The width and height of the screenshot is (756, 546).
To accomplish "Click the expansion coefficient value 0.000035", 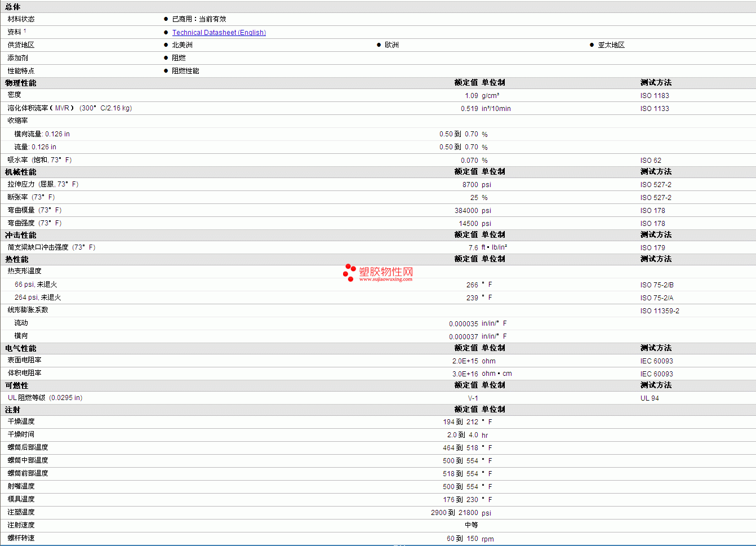I will click(464, 324).
